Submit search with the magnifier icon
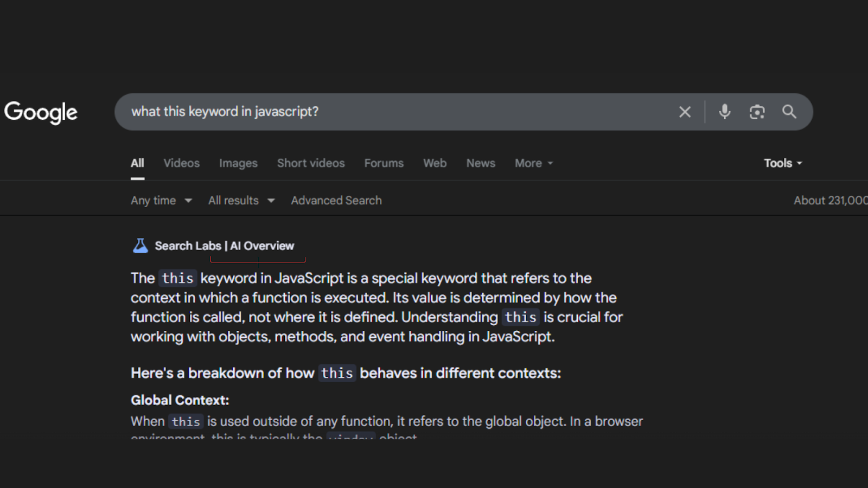868x488 pixels. pos(789,112)
